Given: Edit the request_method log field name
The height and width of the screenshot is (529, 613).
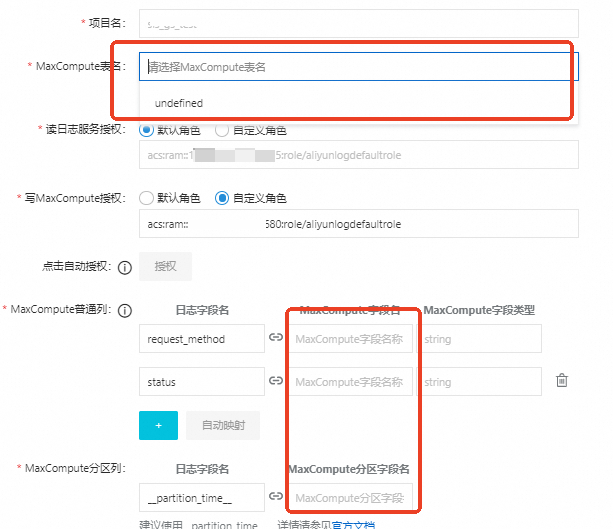Looking at the screenshot, I should click(x=202, y=339).
